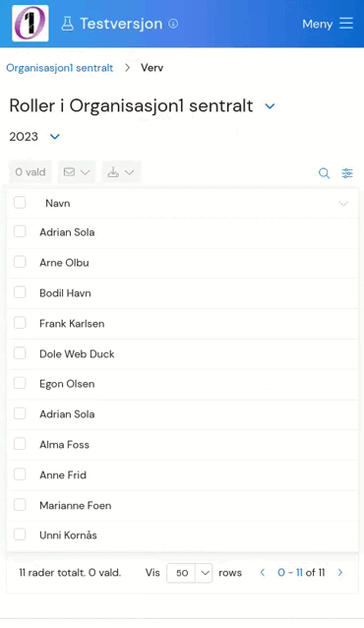
Task: Expand the Navn column header chevron
Action: tap(343, 204)
